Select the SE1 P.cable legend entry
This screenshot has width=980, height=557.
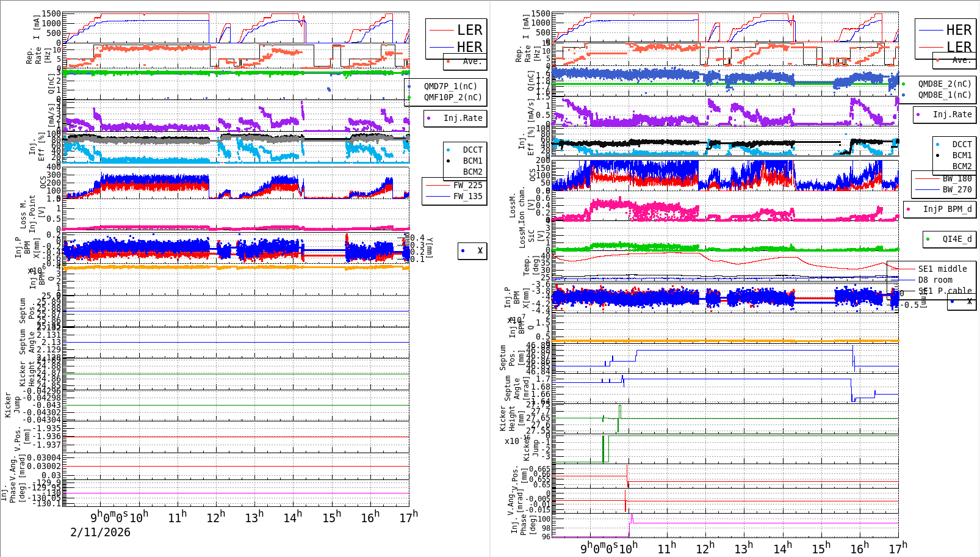(x=945, y=291)
